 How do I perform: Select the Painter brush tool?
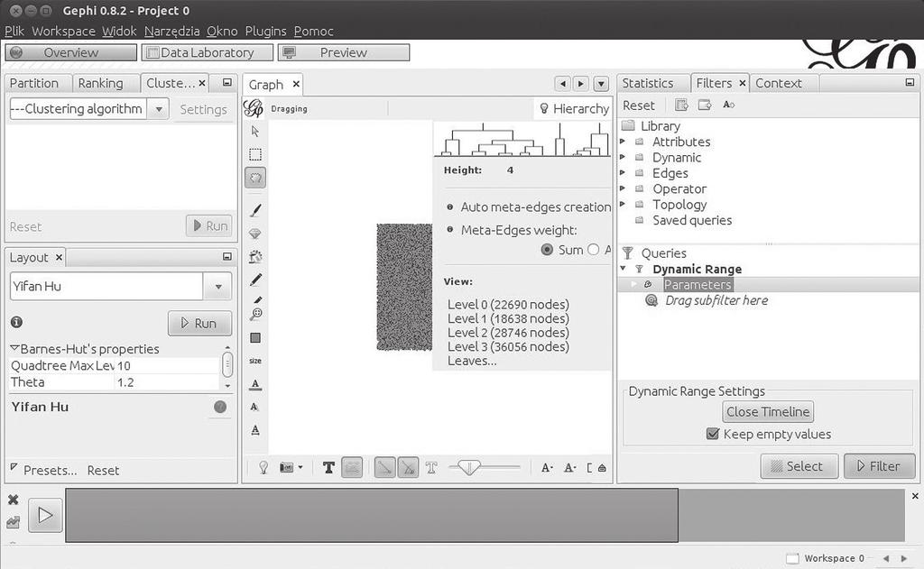[255, 210]
